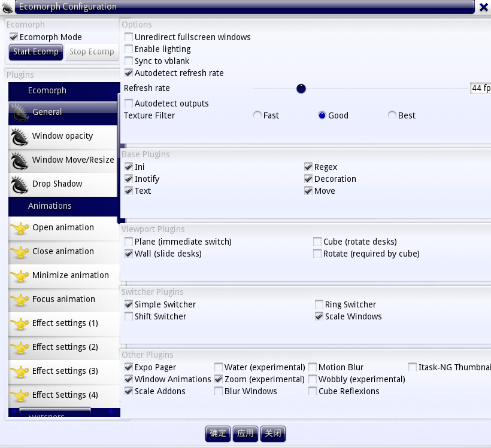Open the Drop Shadow page
The image size is (491, 448).
(63, 185)
